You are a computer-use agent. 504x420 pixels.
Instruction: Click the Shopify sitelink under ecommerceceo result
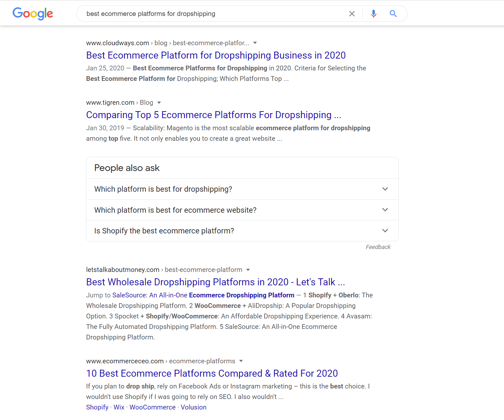(97, 407)
